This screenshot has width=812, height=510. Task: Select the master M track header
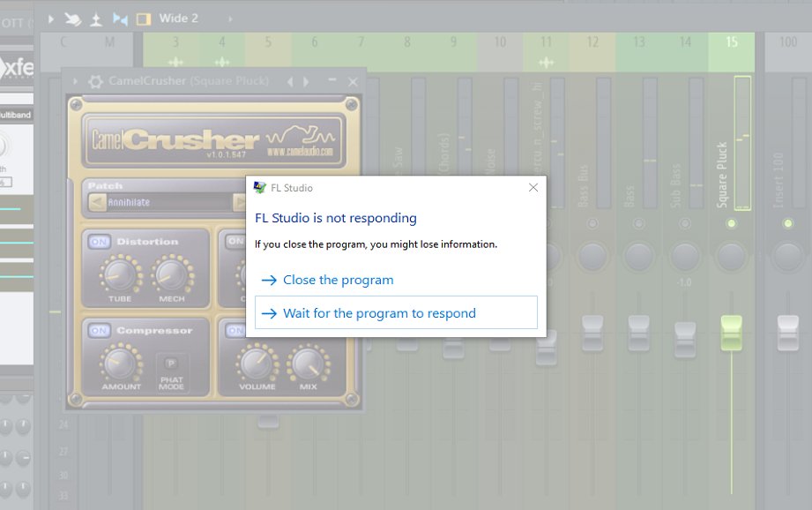[110, 52]
